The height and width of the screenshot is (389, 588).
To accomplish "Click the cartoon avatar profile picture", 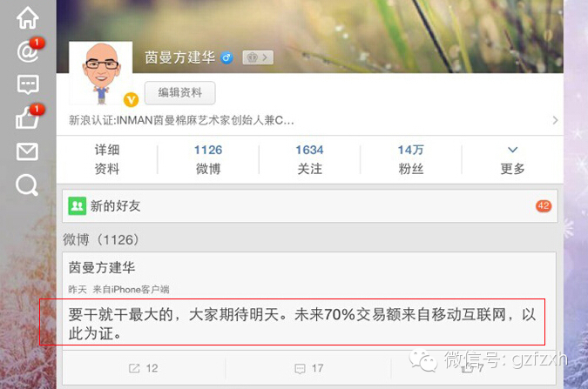I will 100,73.
